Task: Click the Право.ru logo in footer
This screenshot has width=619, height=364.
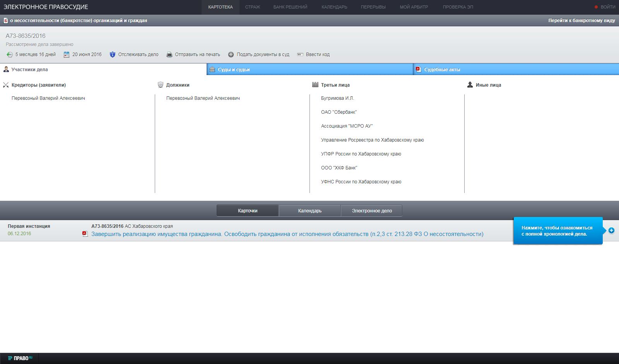Action: tap(20, 358)
